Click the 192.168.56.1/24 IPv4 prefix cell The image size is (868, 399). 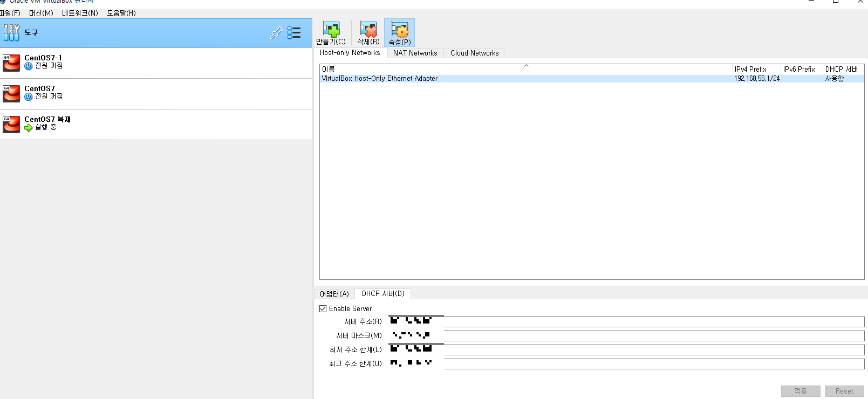(757, 79)
